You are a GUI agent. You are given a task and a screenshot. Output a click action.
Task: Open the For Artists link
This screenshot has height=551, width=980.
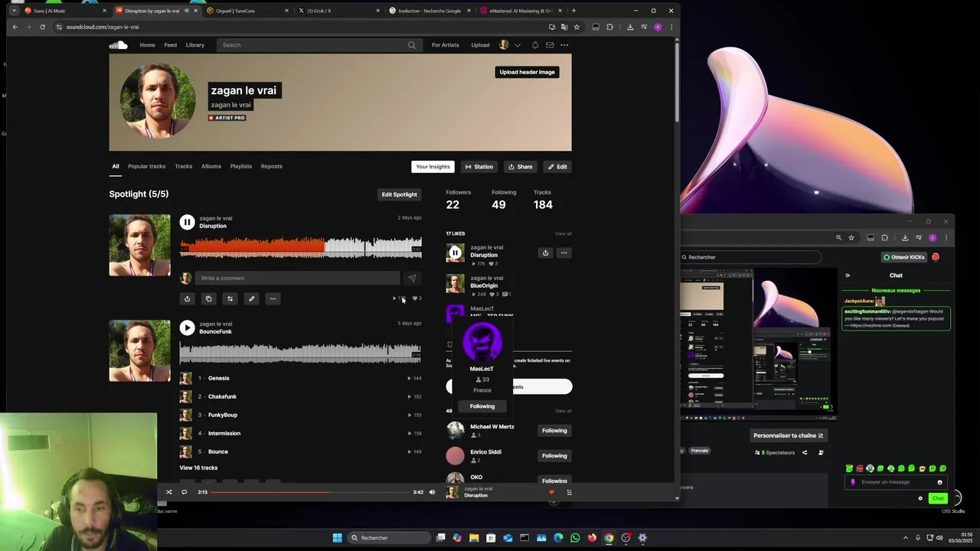point(446,45)
